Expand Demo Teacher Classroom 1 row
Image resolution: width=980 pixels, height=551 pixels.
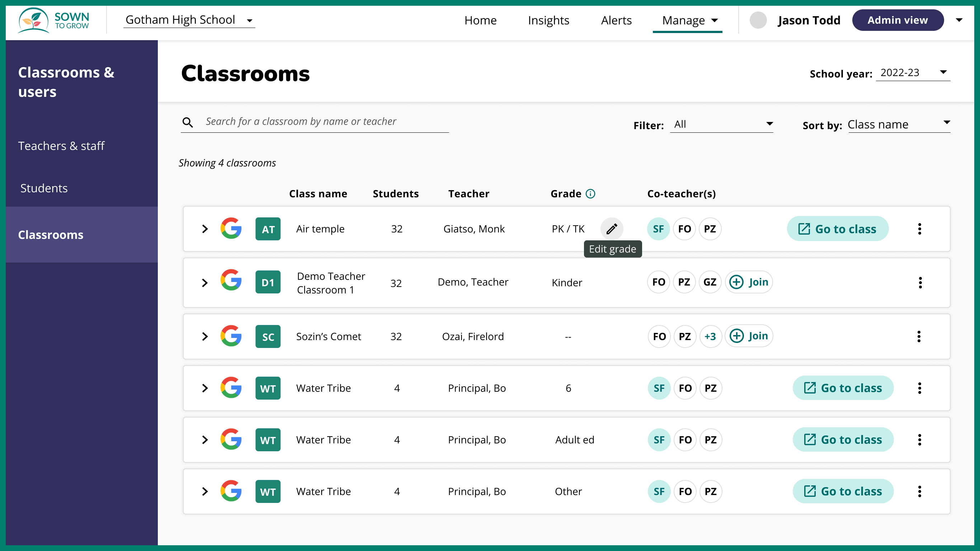(x=205, y=283)
